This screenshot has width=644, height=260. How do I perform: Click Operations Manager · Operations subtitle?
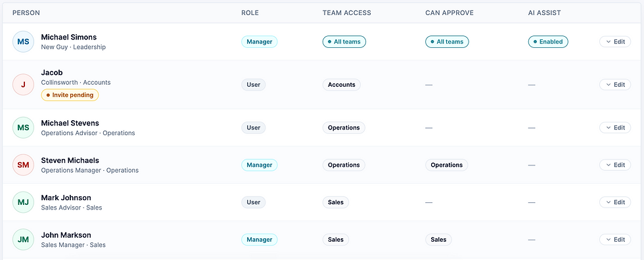[90, 171]
